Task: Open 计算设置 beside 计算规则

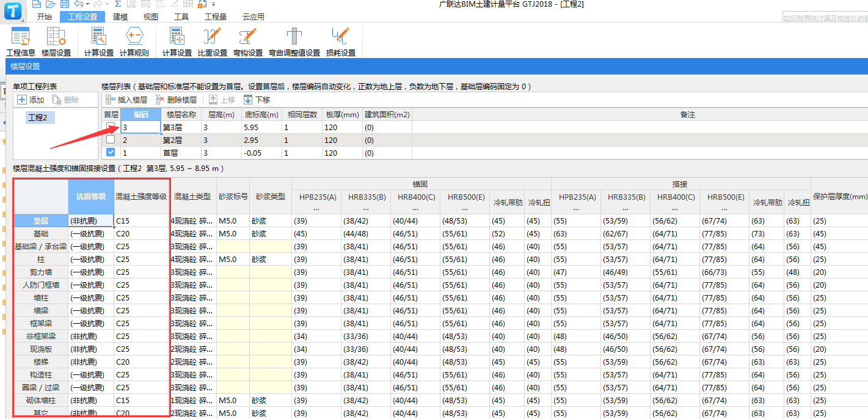Action: (99, 42)
